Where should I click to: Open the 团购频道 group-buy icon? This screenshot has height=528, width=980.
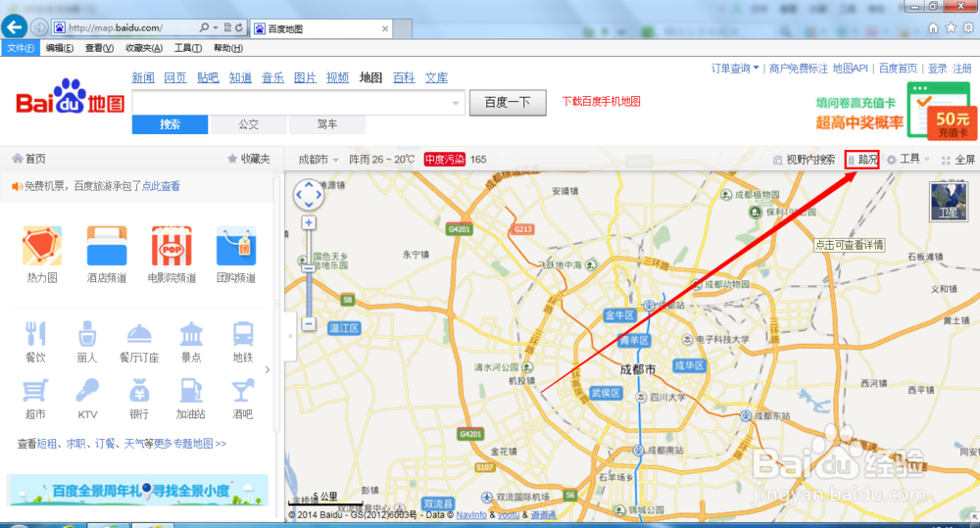click(x=236, y=246)
